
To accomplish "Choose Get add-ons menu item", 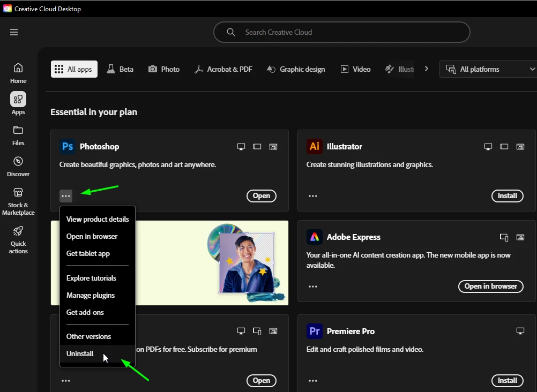I will [98, 312].
